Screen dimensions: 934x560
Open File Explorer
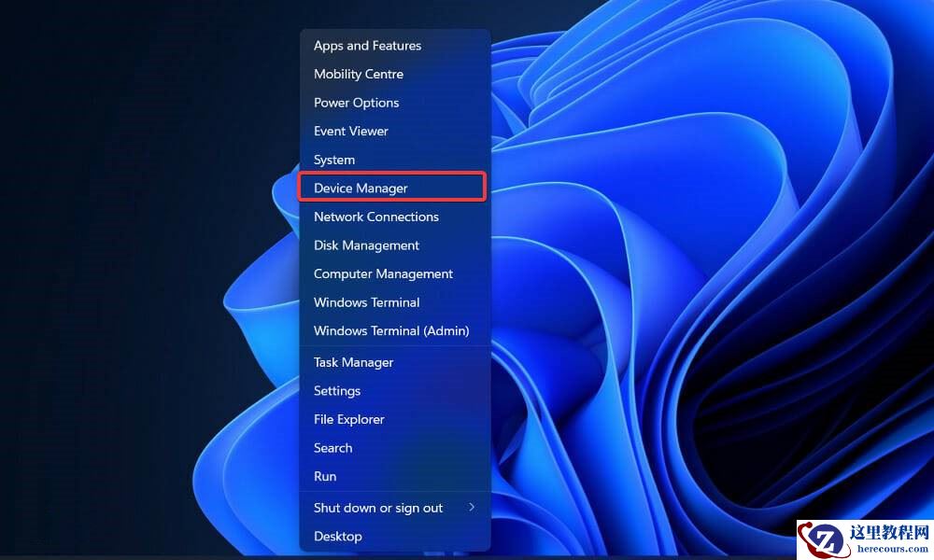[348, 419]
